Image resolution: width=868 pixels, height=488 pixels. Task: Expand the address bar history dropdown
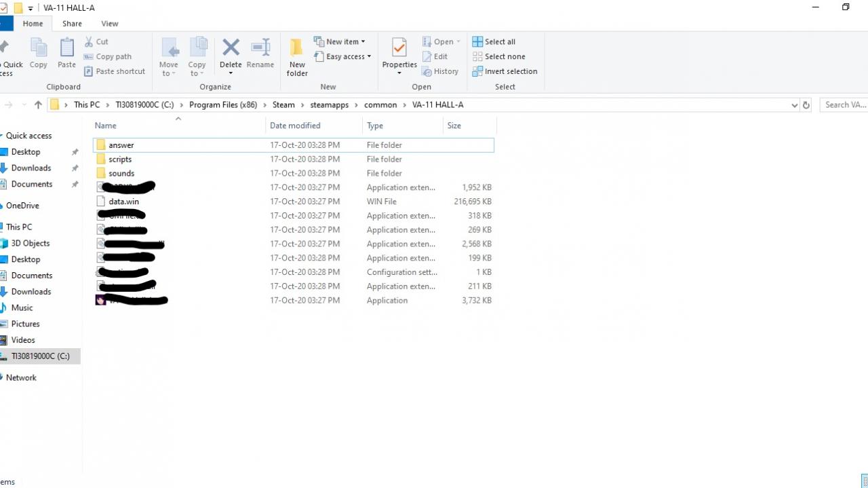click(794, 105)
